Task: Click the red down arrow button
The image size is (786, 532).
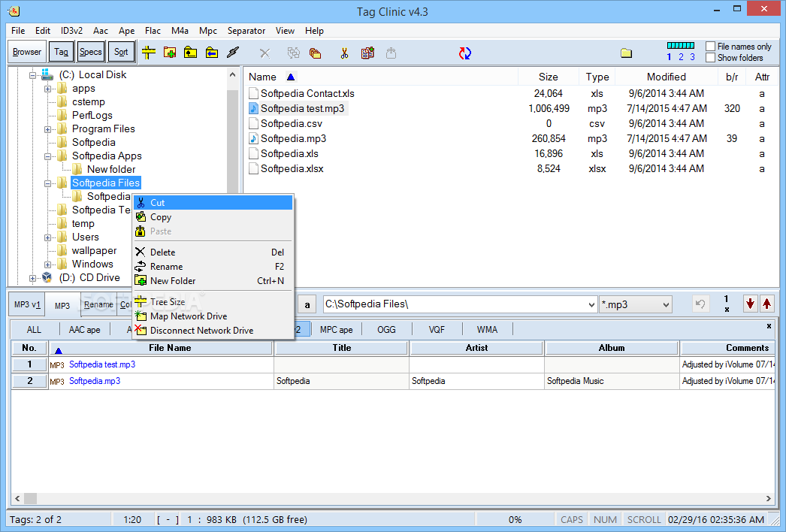Action: click(750, 304)
